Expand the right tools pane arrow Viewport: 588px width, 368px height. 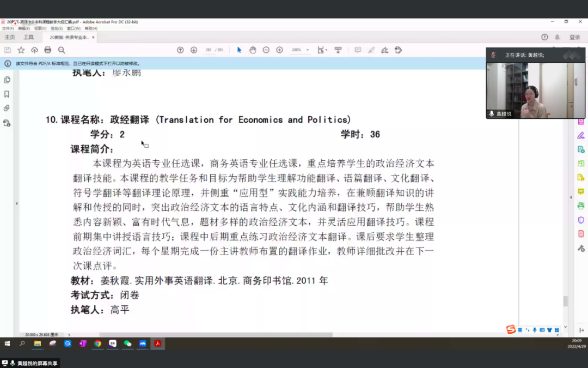pos(571,197)
